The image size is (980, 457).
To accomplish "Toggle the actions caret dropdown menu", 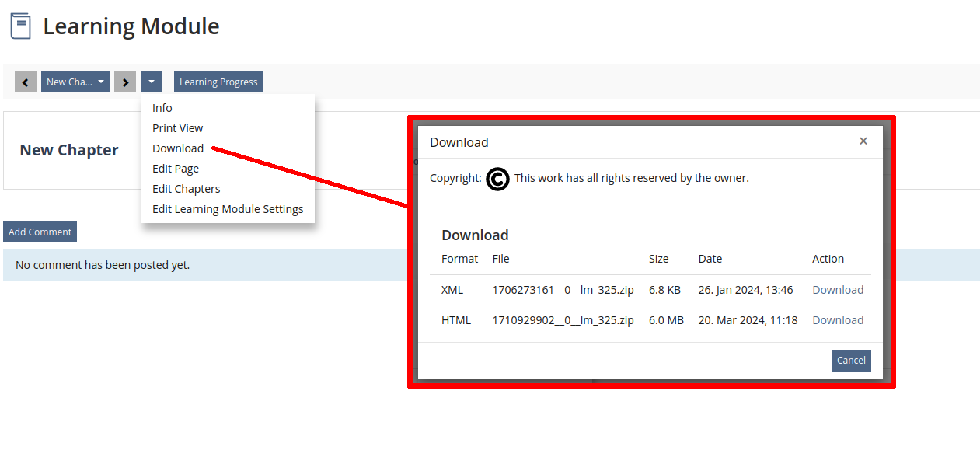I will pyautogui.click(x=152, y=82).
